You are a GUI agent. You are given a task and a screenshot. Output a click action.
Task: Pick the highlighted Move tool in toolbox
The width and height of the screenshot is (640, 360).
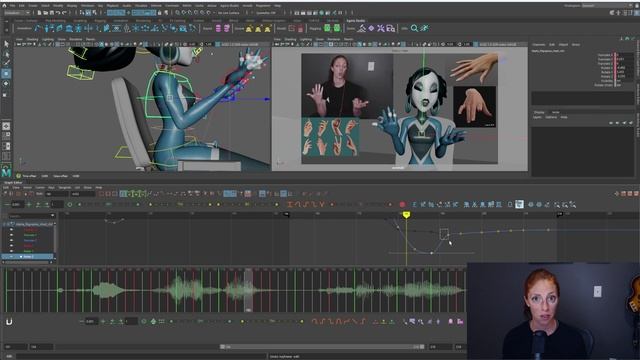(x=6, y=73)
